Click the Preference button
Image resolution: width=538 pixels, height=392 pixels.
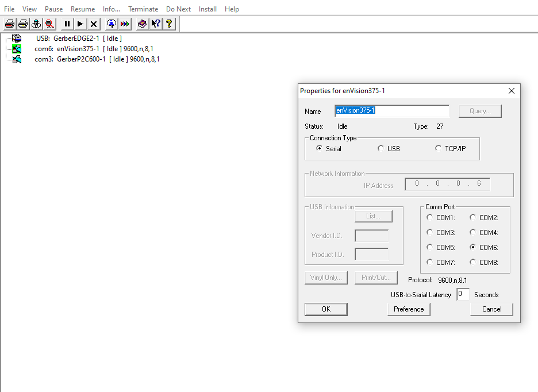409,309
